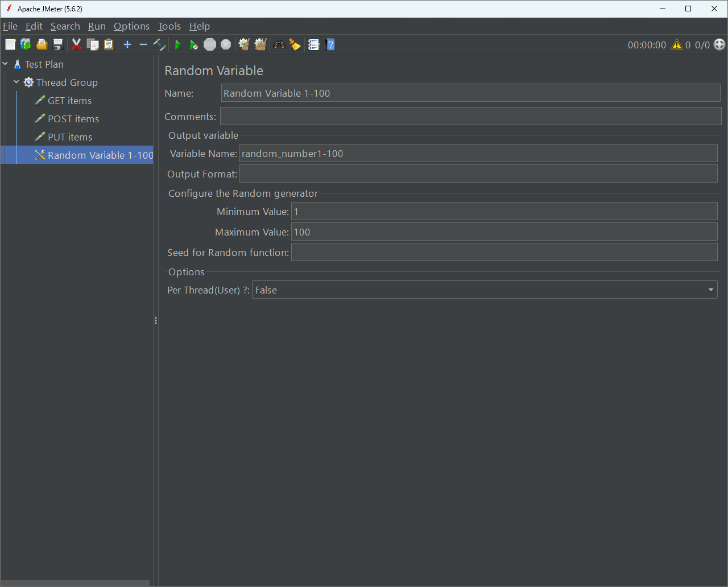Click the warning triangle log indicator
728x587 pixels.
tap(676, 44)
